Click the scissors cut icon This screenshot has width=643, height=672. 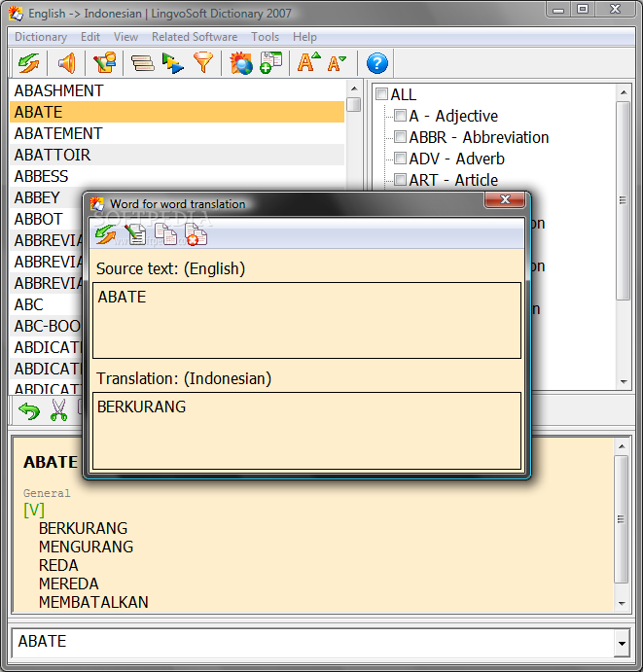pos(58,410)
